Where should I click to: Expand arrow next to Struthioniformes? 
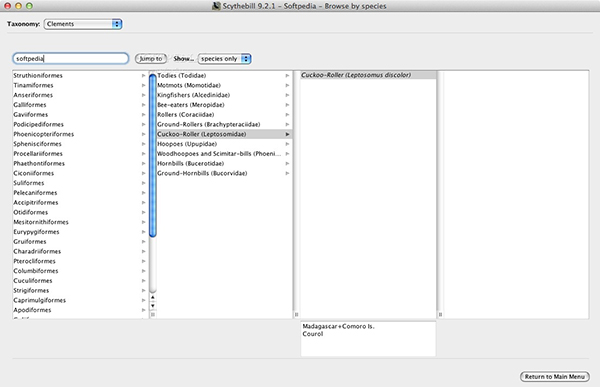click(x=143, y=75)
